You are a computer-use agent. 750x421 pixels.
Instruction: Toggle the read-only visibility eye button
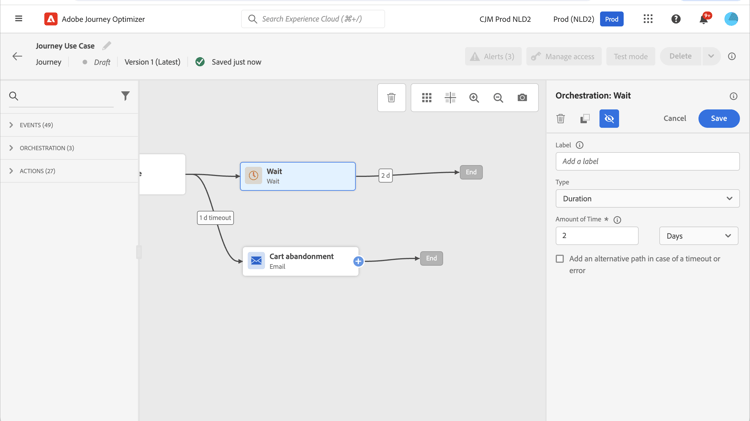pos(609,119)
